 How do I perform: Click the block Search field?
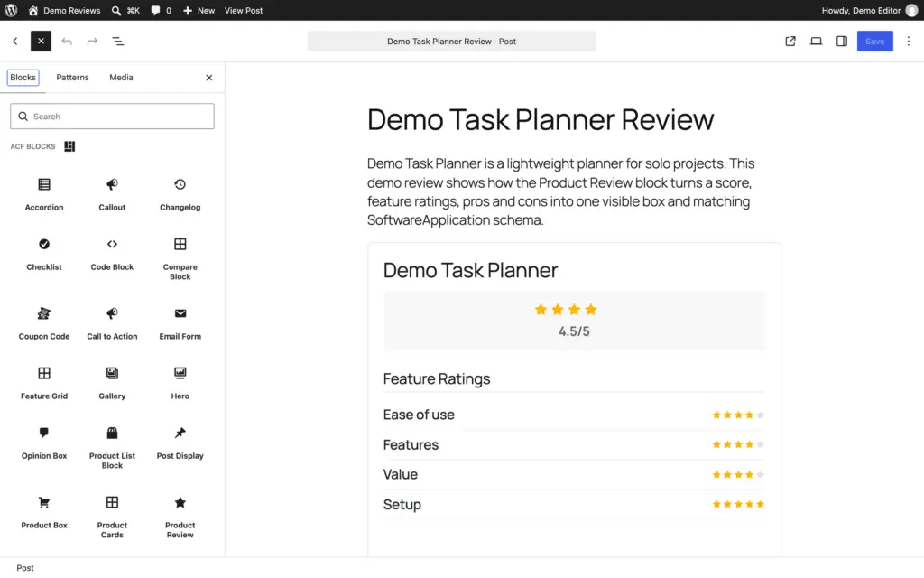[x=112, y=117]
